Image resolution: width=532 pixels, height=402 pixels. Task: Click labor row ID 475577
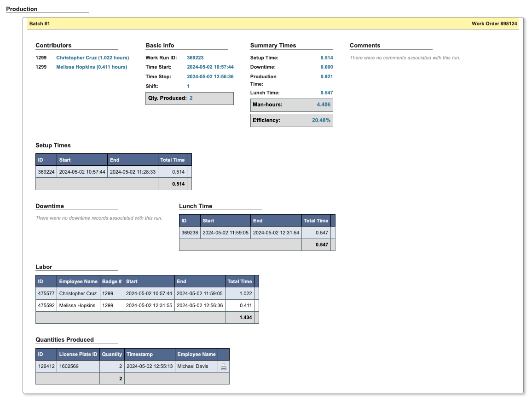point(46,293)
